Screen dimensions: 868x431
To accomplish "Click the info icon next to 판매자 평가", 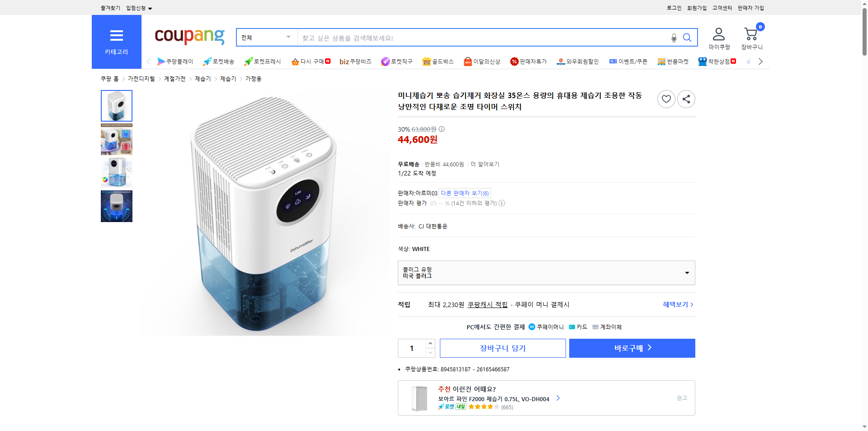I will click(x=501, y=203).
